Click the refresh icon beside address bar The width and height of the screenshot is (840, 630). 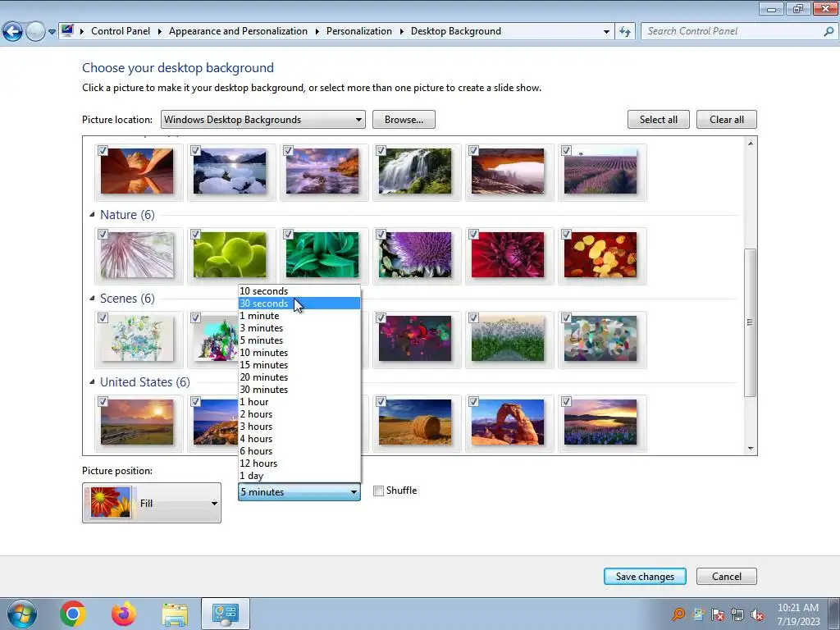pos(625,31)
